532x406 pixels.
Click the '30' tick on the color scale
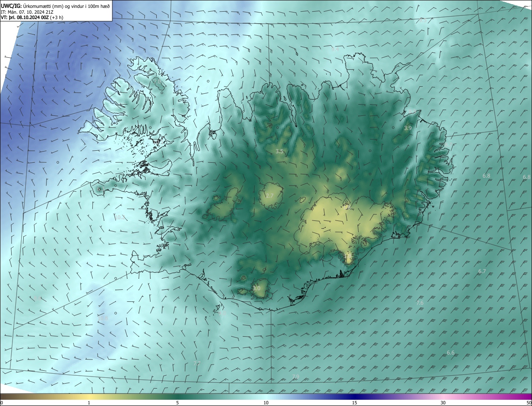tap(443, 403)
